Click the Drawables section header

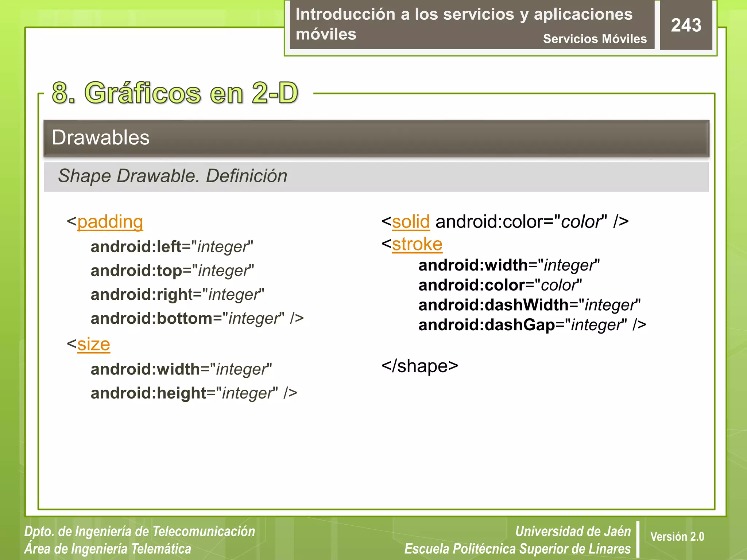click(x=376, y=138)
